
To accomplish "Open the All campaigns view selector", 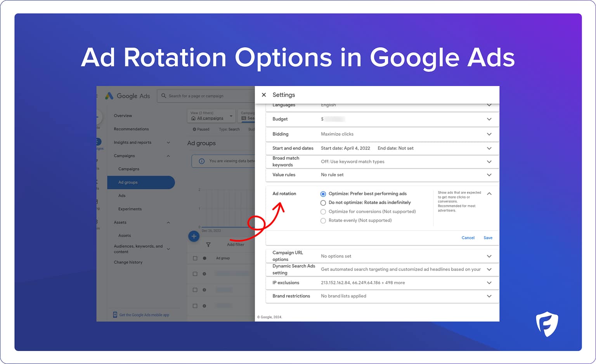I will tap(211, 116).
